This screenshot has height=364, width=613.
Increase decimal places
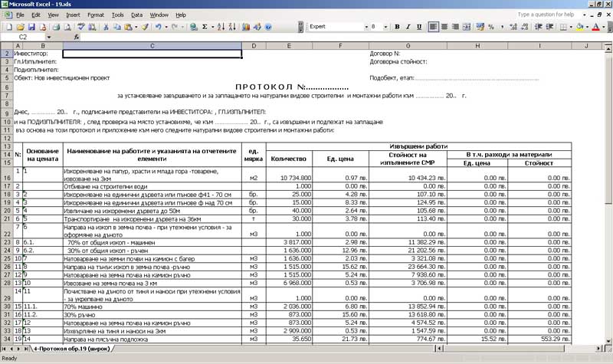pos(513,27)
